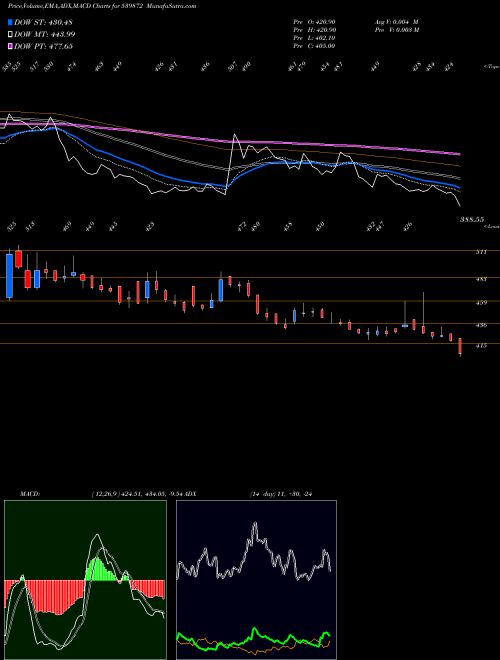Click the chart title mentioning MunafaSutra.com
500x660 pixels.
[102, 6]
